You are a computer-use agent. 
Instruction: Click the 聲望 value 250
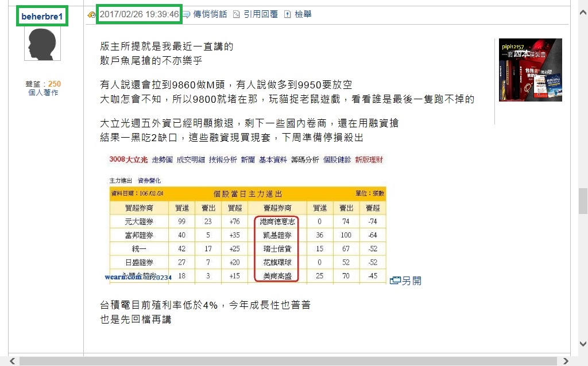(55, 84)
